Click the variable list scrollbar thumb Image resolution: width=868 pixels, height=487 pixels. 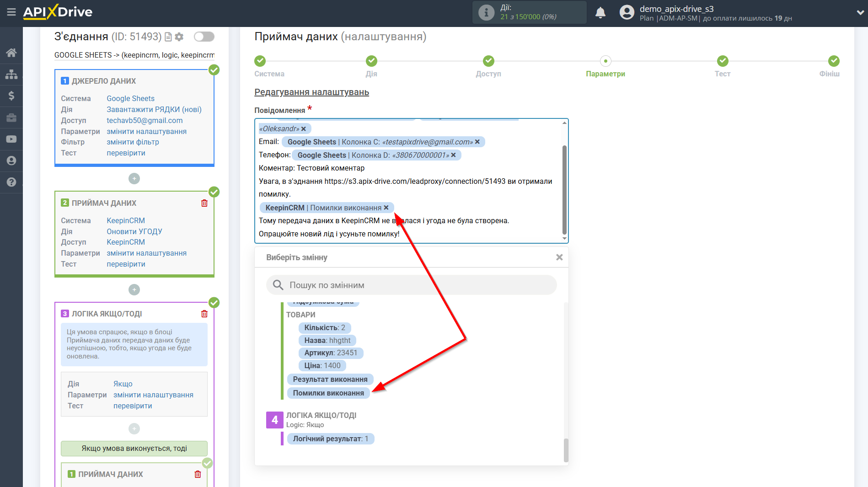(566, 450)
